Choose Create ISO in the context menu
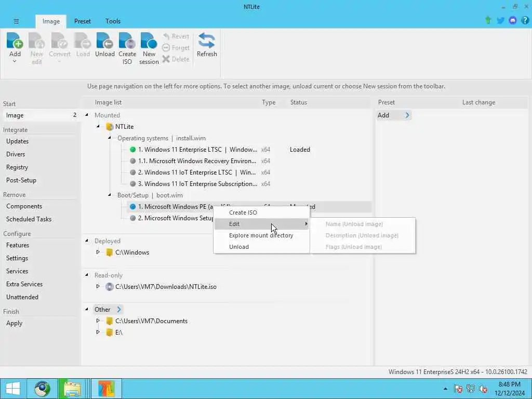This screenshot has height=399, width=532. (x=262, y=212)
